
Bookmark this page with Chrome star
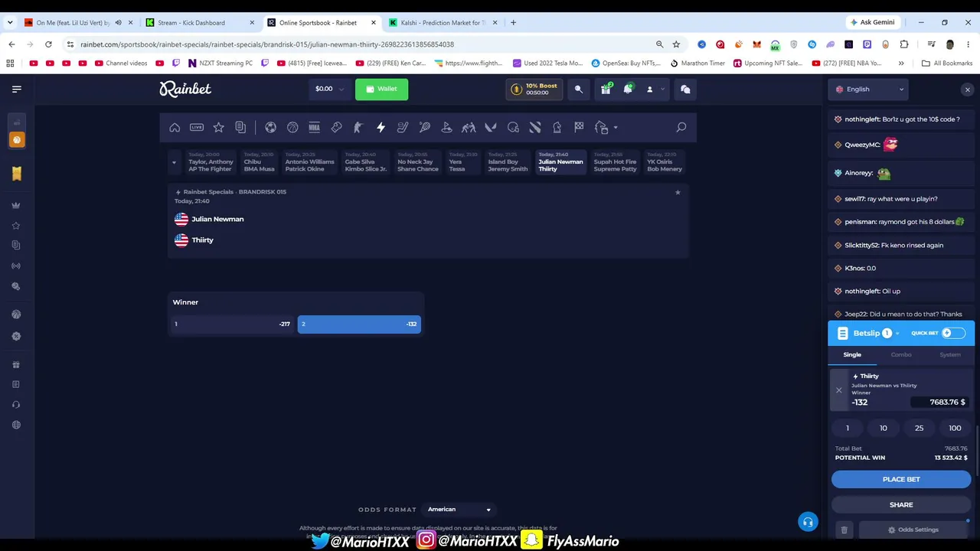[676, 44]
